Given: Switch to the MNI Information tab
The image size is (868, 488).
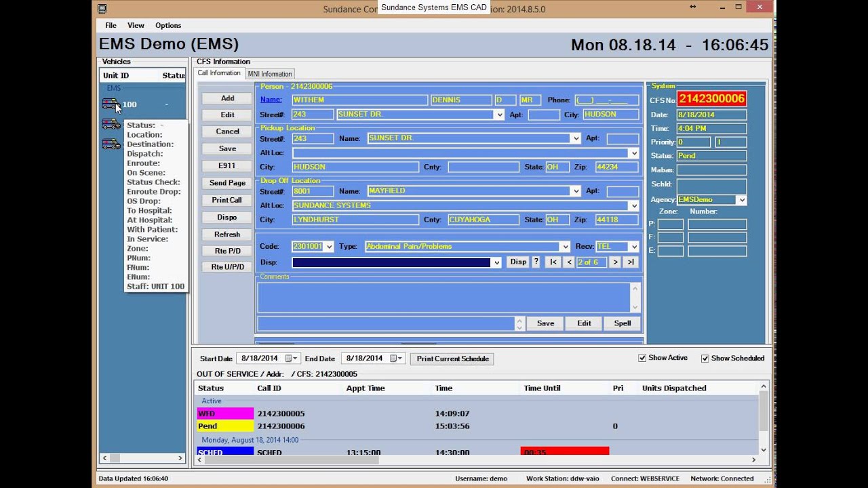Looking at the screenshot, I should point(270,74).
